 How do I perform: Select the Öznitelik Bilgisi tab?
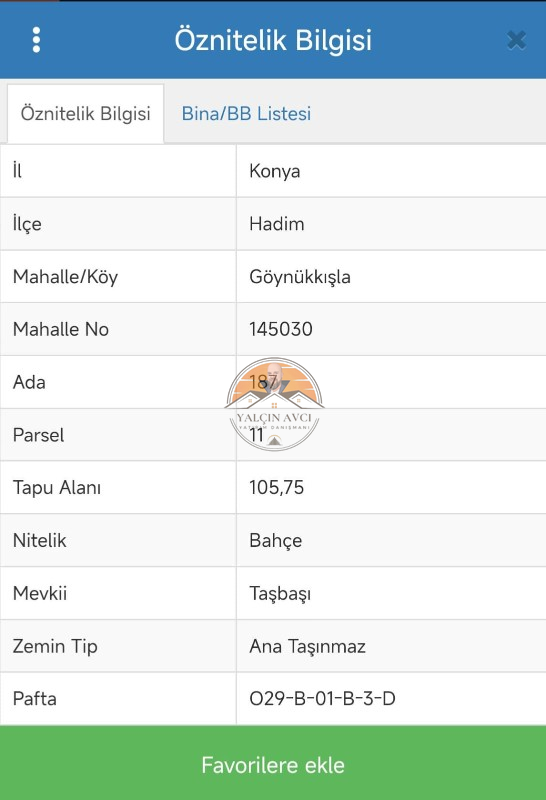point(85,113)
